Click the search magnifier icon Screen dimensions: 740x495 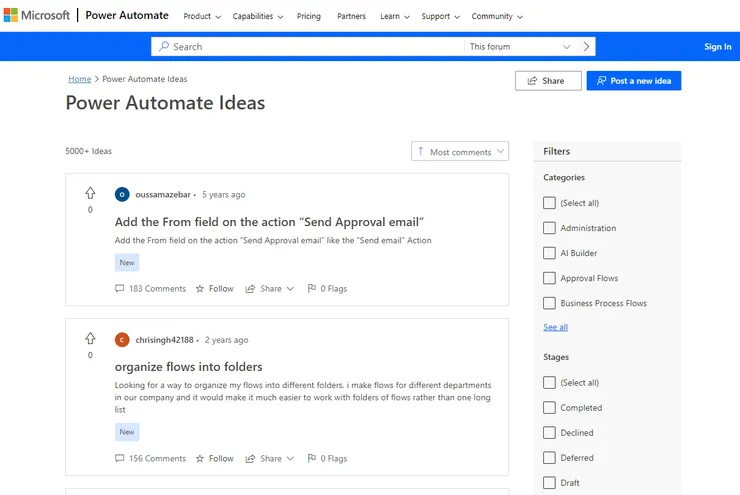163,47
